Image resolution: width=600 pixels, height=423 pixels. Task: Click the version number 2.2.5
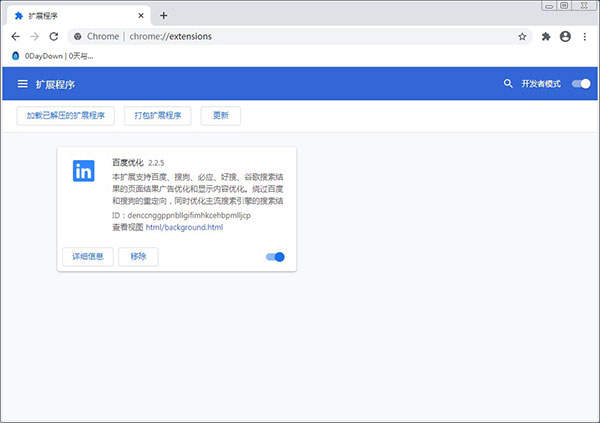coord(156,163)
